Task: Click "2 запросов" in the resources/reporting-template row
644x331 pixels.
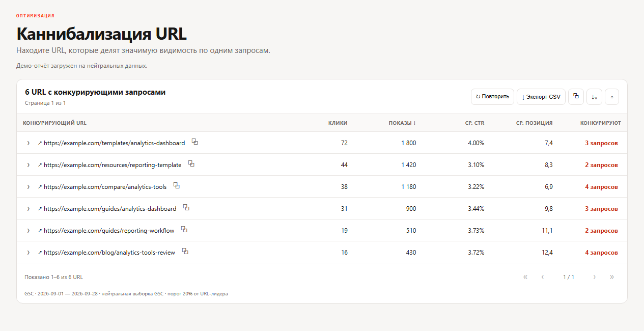Action: [601, 165]
